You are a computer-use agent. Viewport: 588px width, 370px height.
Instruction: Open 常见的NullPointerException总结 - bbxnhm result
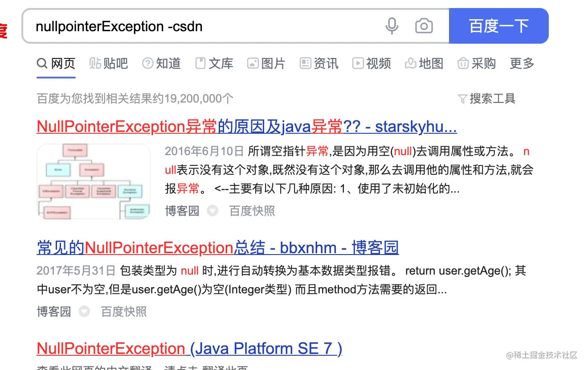point(218,247)
